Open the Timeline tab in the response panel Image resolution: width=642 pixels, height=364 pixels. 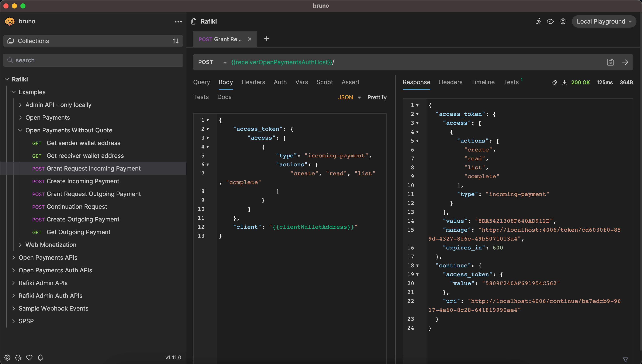[x=483, y=82]
